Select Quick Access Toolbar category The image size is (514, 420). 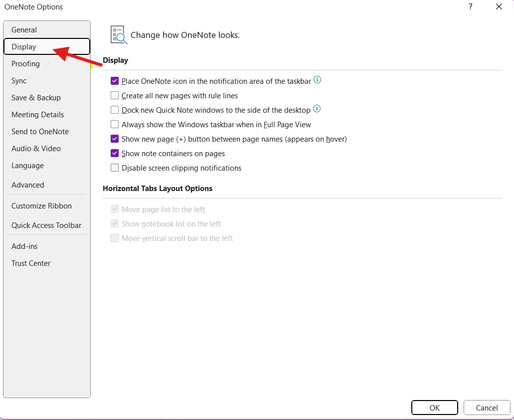pos(46,225)
